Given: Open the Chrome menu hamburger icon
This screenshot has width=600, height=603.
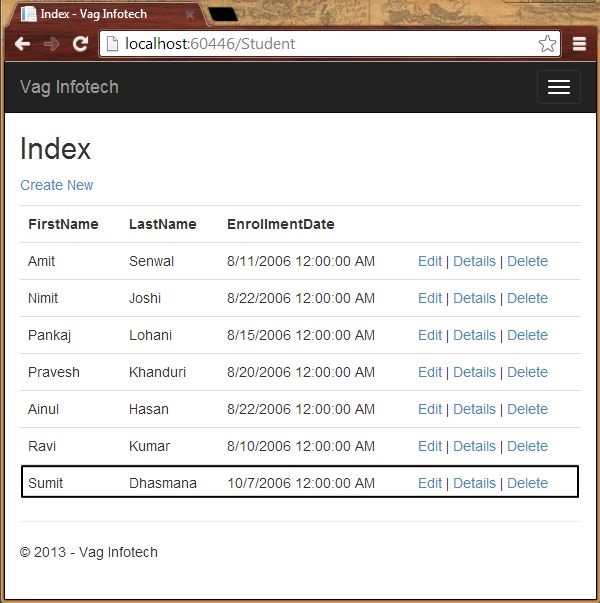Looking at the screenshot, I should tap(579, 43).
